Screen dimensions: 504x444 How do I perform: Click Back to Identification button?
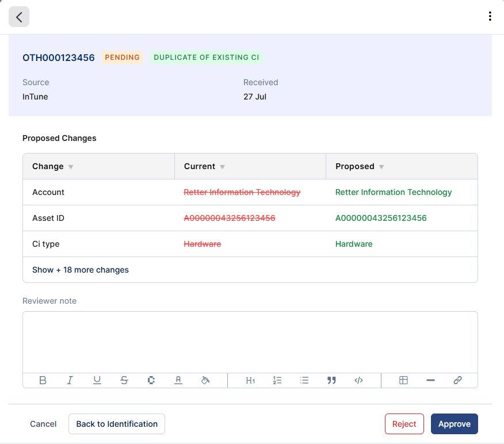117,424
